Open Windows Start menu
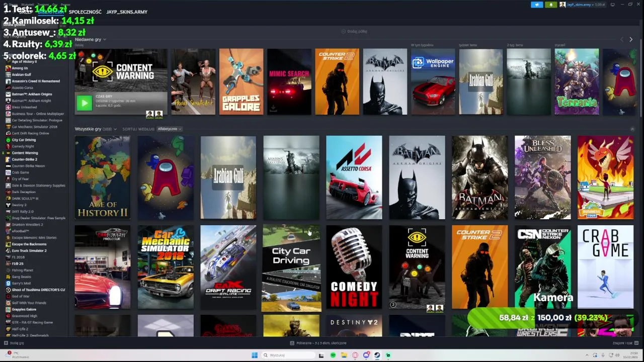The image size is (644, 362). 254,355
